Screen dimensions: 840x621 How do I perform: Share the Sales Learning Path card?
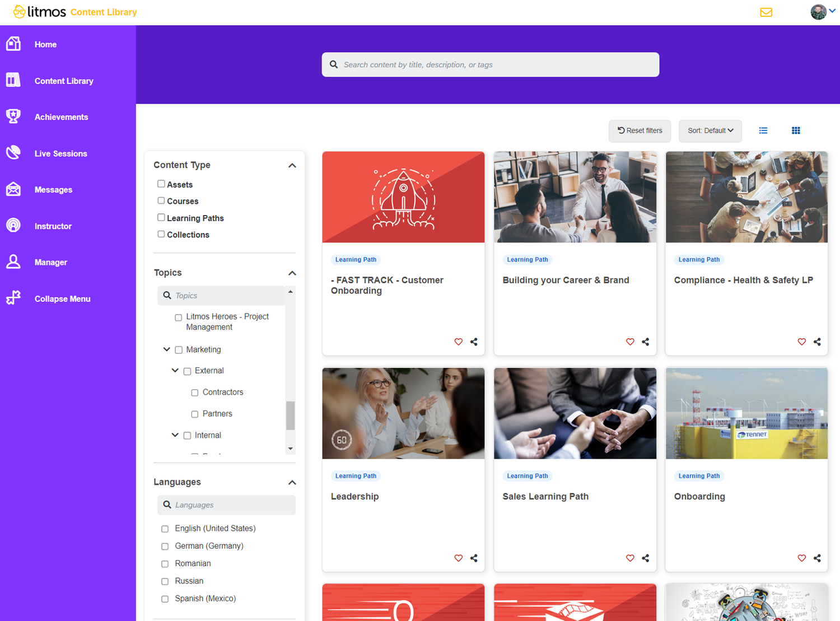tap(645, 558)
